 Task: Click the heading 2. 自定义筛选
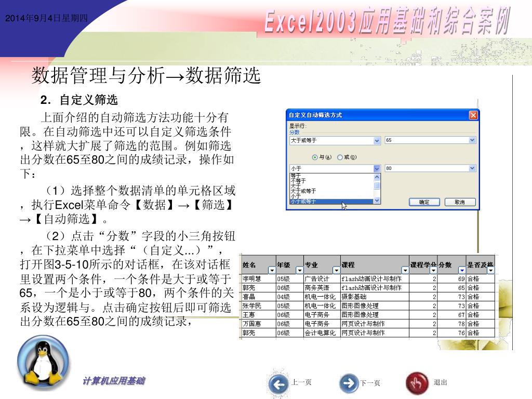coord(79,100)
